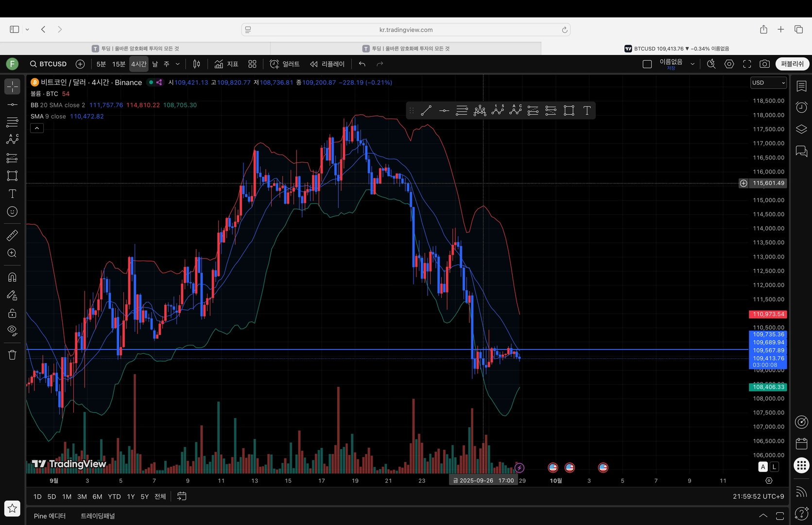Select the 3M date range
Image resolution: width=812 pixels, height=525 pixels.
(x=82, y=496)
